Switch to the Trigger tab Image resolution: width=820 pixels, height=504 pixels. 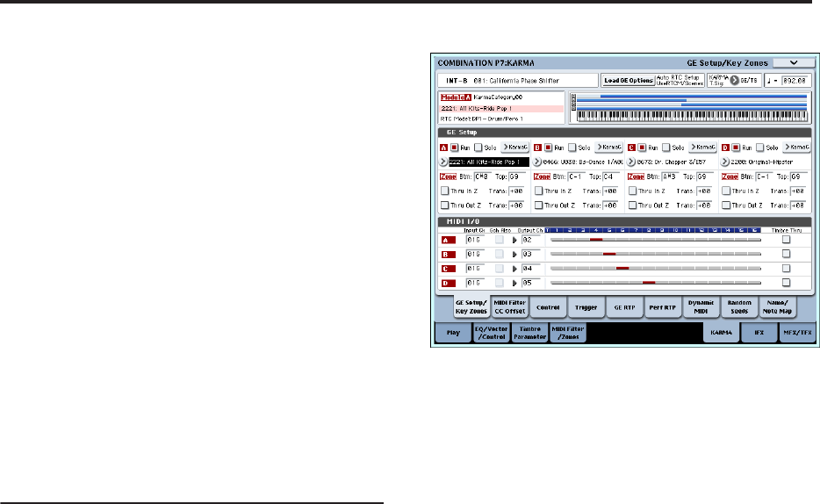[586, 307]
